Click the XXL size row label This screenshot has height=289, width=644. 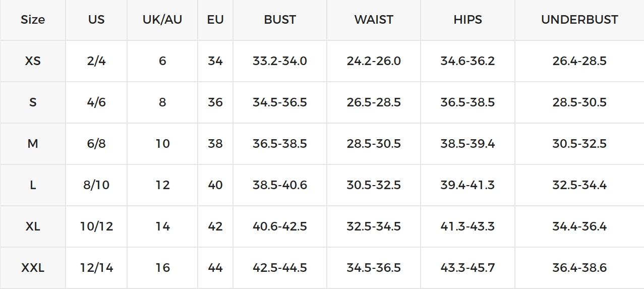coord(33,268)
